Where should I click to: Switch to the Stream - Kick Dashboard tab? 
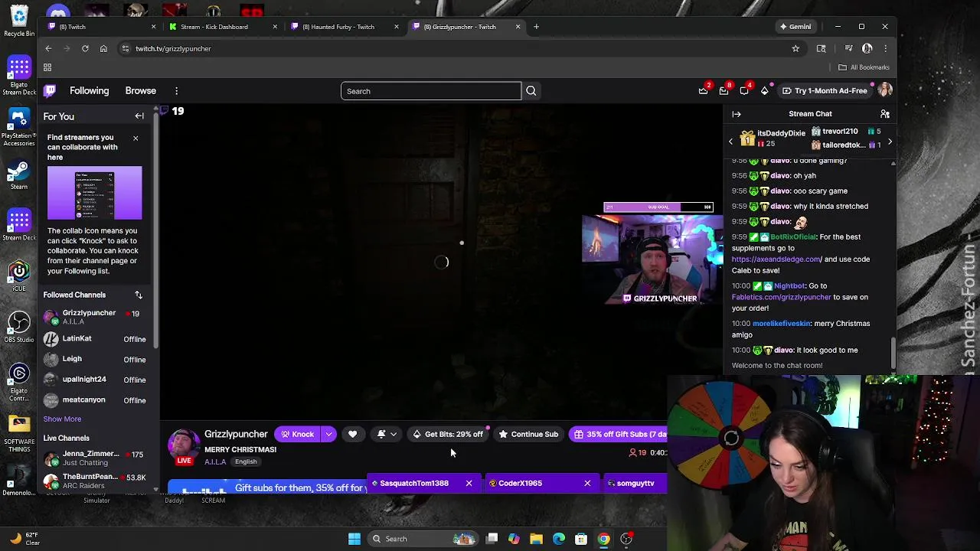click(222, 27)
